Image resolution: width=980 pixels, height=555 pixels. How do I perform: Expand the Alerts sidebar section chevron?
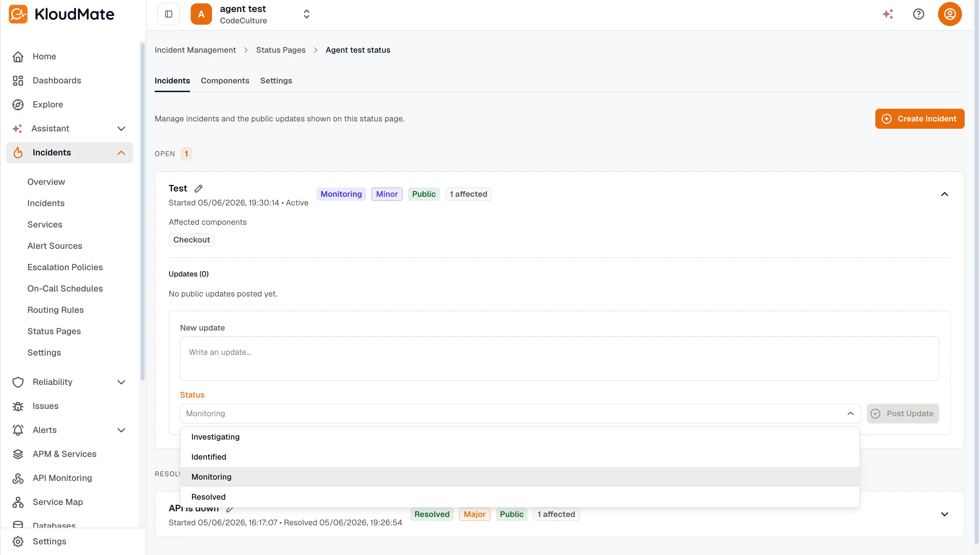[x=121, y=430]
